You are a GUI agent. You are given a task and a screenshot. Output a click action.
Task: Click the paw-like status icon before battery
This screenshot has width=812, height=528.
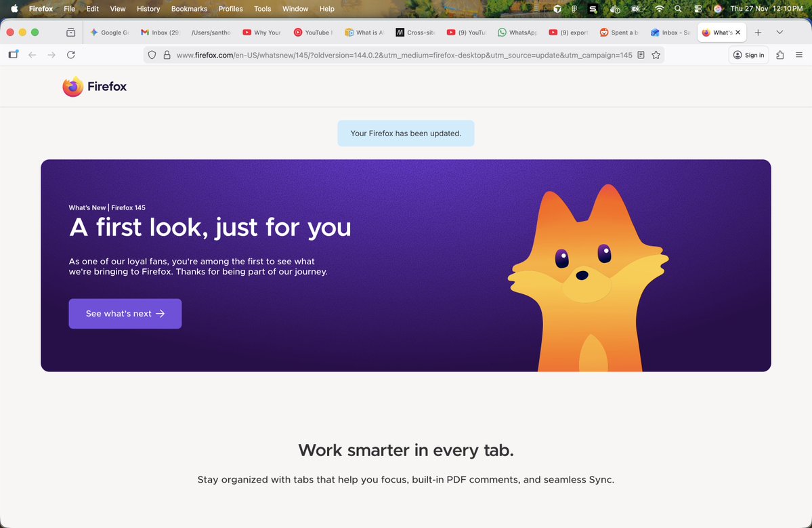[615, 9]
